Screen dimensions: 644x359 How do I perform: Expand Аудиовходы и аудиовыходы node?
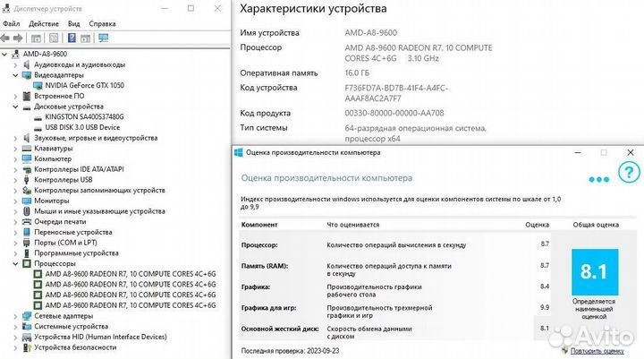(x=15, y=65)
